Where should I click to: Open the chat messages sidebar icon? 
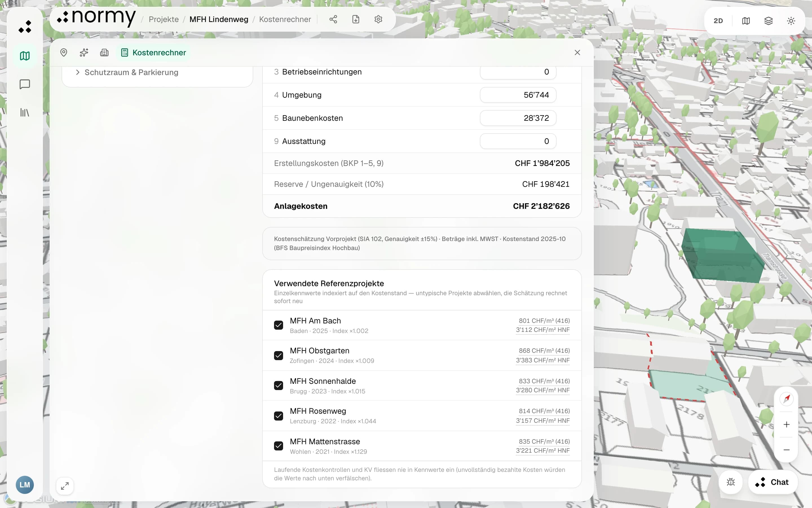pos(25,84)
